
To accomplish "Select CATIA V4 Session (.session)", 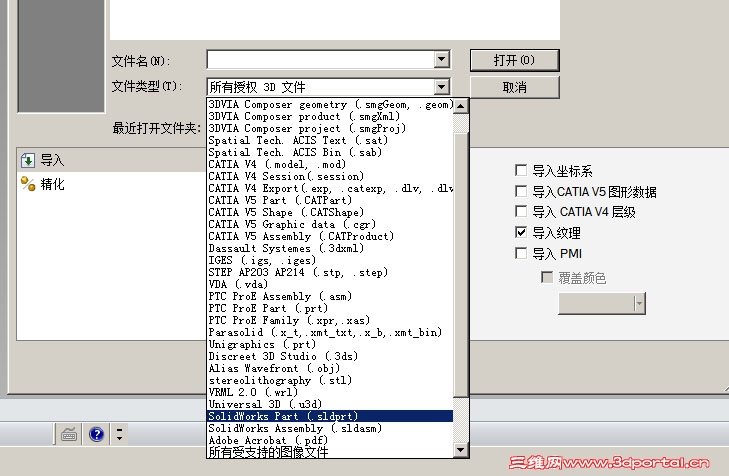I will click(x=330, y=177).
